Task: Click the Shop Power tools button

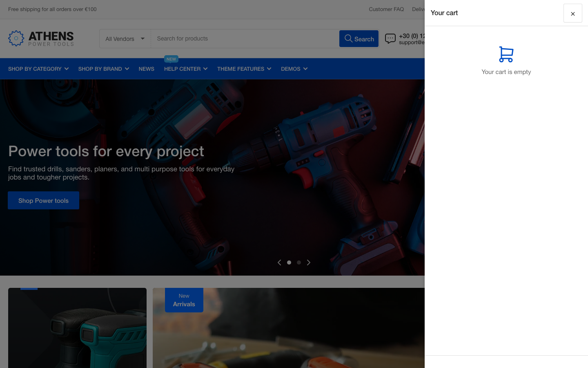Action: tap(44, 200)
